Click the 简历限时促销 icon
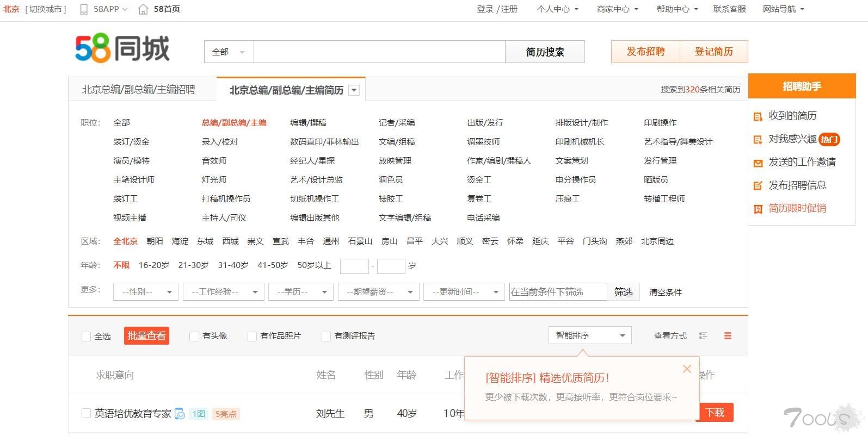The height and width of the screenshot is (436, 868). tap(758, 209)
